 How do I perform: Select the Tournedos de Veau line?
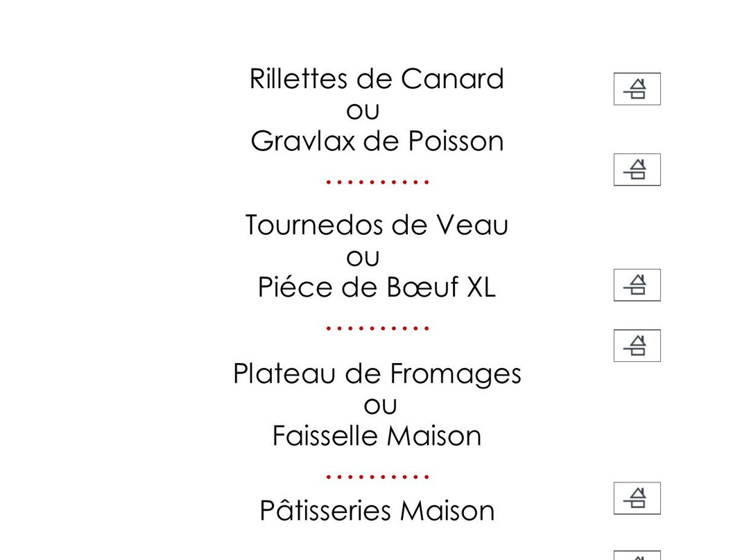coord(377,225)
